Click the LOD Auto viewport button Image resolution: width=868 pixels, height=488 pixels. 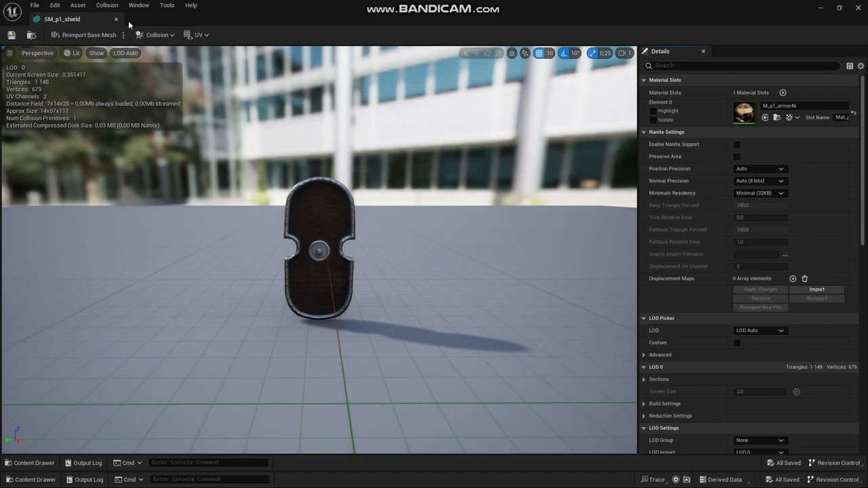[125, 53]
